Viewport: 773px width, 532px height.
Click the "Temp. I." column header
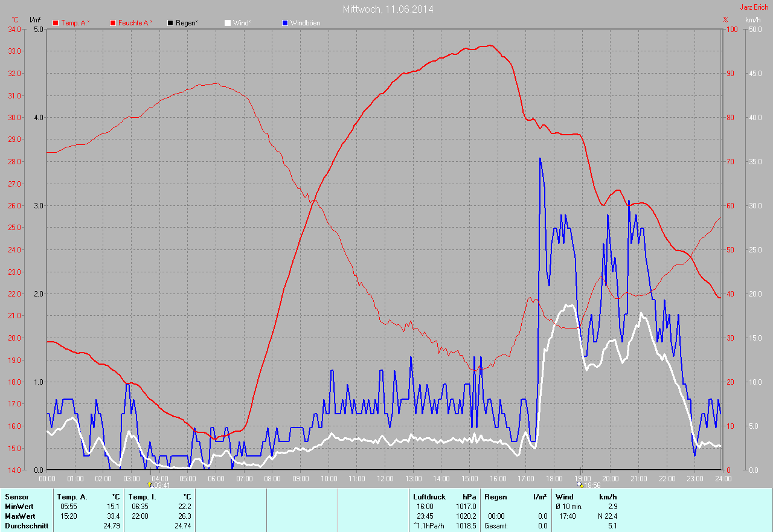pyautogui.click(x=141, y=497)
